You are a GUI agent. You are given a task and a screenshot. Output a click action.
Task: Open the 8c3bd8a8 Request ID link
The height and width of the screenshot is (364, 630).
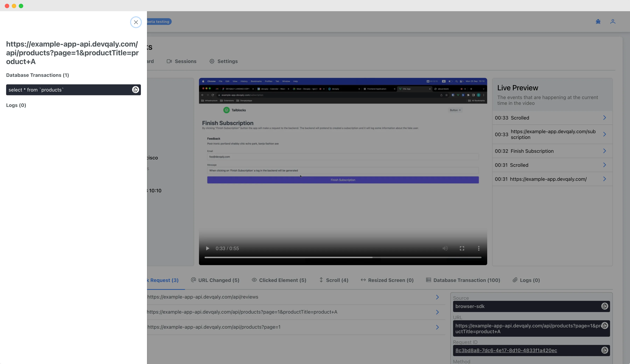coord(506,350)
